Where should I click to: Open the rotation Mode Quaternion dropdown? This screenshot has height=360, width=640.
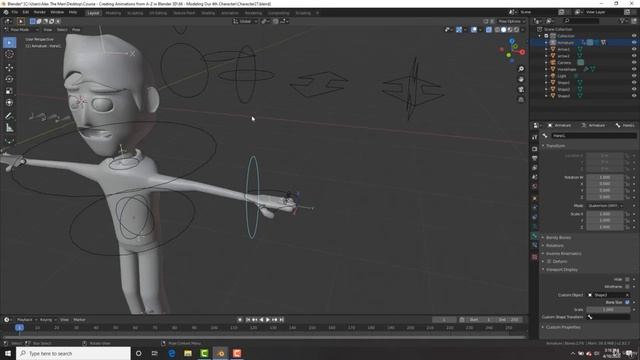click(605, 206)
